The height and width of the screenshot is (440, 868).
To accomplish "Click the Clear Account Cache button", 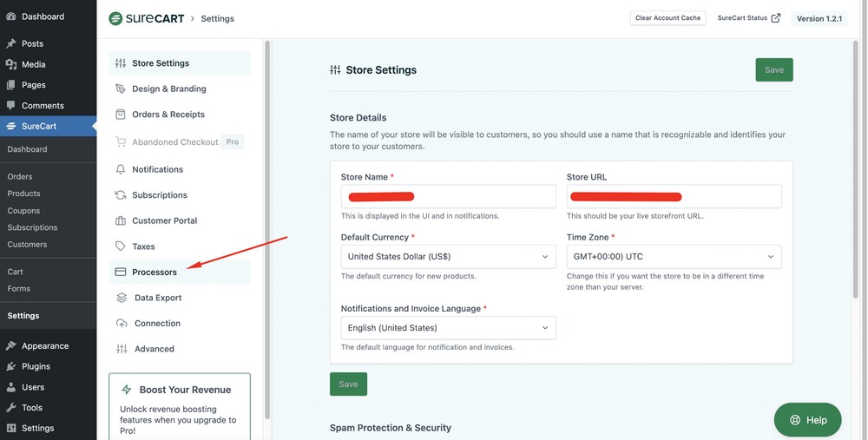I will [x=667, y=18].
